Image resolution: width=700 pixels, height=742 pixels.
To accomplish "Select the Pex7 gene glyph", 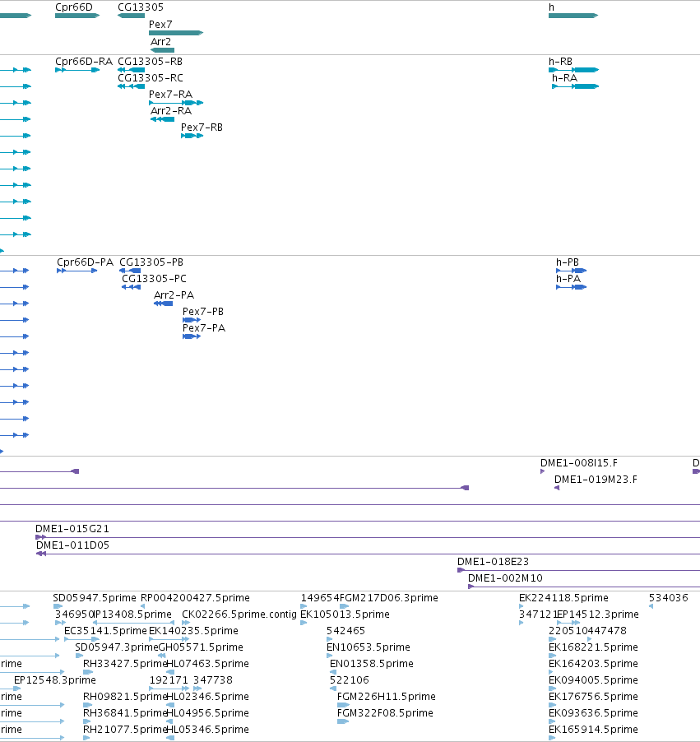I will pyautogui.click(x=176, y=33).
